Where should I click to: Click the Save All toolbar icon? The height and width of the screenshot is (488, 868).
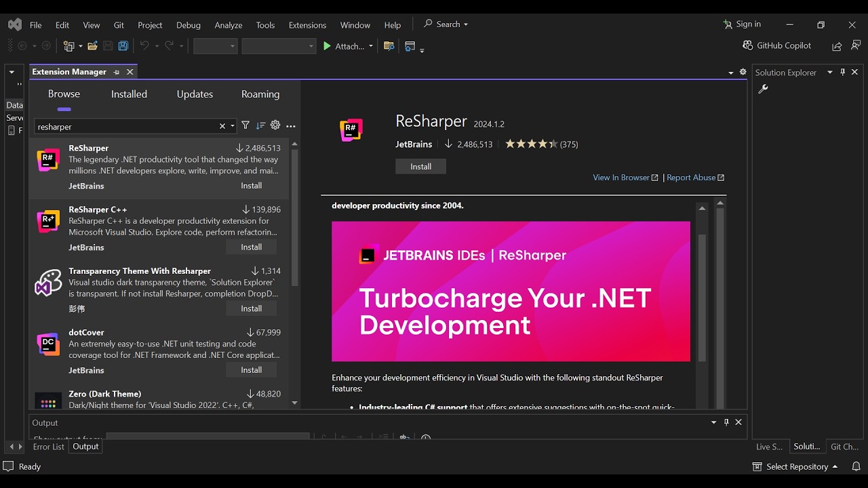123,46
